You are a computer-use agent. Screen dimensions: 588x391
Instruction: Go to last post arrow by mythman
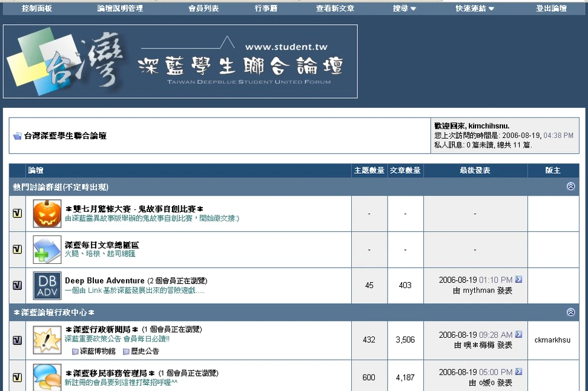[x=518, y=280]
